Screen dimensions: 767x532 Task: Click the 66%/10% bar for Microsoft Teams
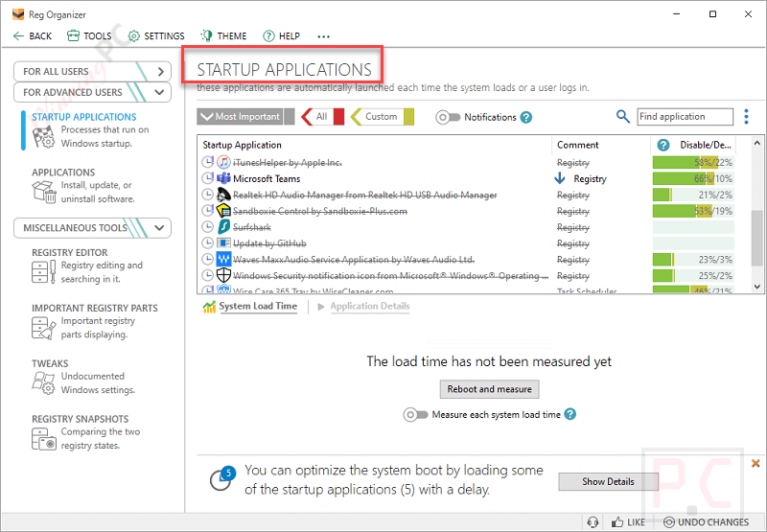693,178
